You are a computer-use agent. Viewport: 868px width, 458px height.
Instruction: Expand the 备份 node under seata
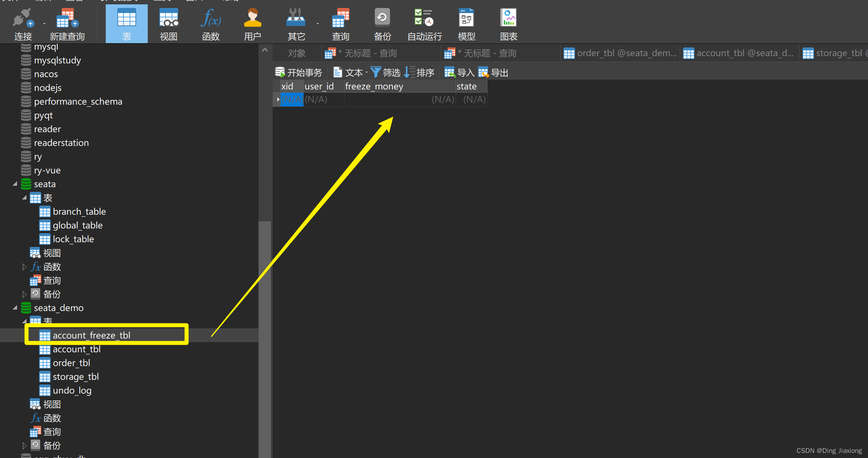[x=24, y=294]
